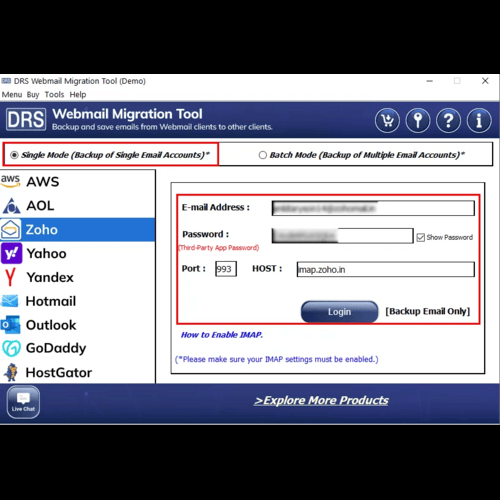The width and height of the screenshot is (500, 500).
Task: Select the Outlook text entry
Action: tap(51, 325)
